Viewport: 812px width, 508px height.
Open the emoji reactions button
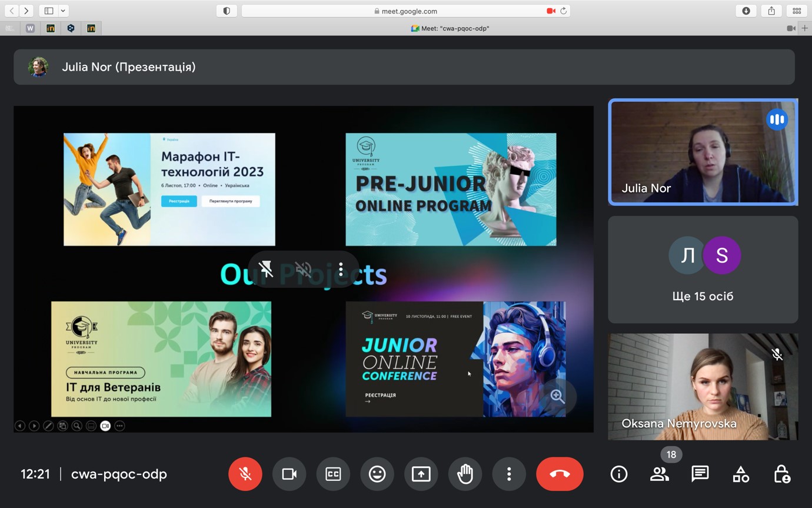[x=377, y=474]
